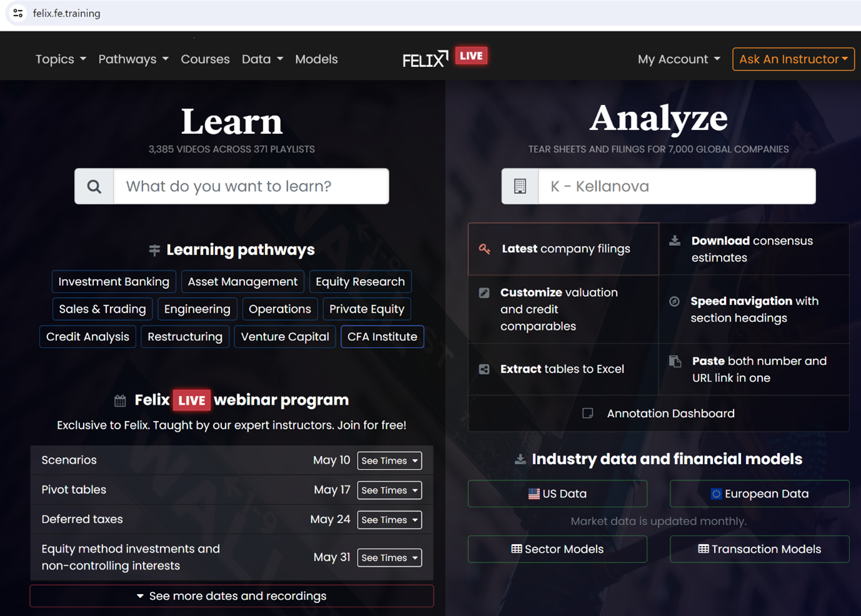Open See Times for Deferred taxes webinar
Image resolution: width=861 pixels, height=616 pixels.
tap(389, 520)
